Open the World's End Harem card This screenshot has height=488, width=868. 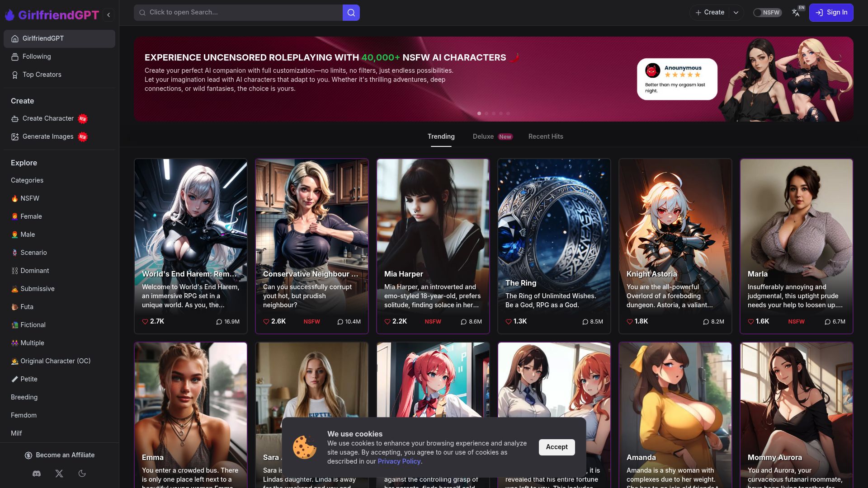click(x=191, y=246)
